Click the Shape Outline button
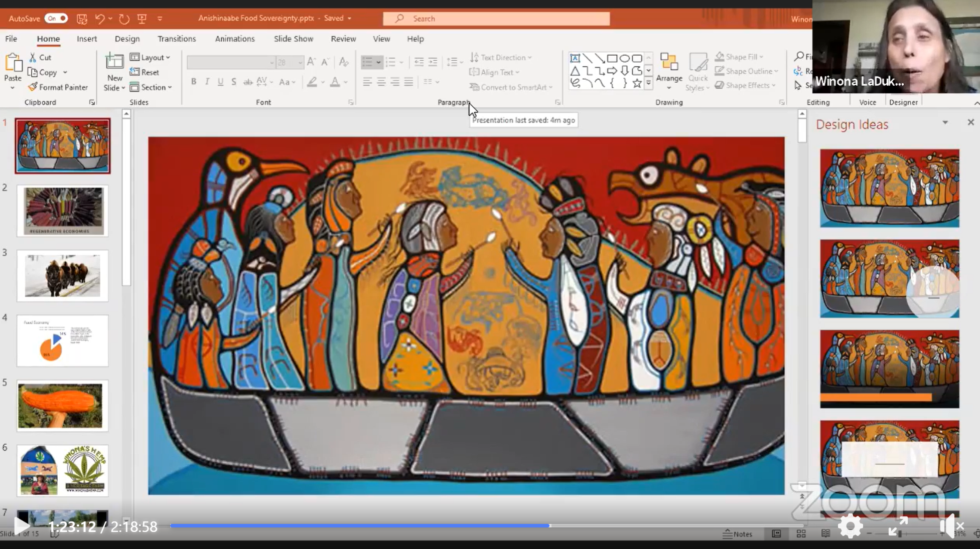The image size is (980, 549). point(746,71)
